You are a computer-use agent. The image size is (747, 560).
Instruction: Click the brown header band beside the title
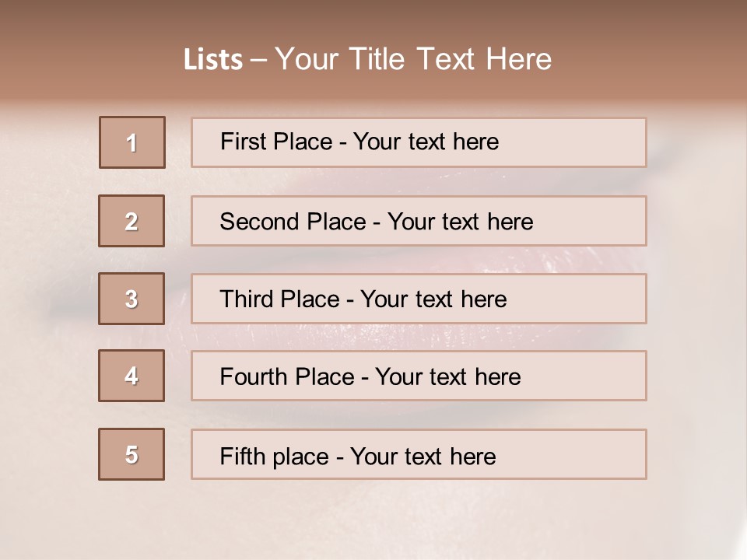coord(648,52)
